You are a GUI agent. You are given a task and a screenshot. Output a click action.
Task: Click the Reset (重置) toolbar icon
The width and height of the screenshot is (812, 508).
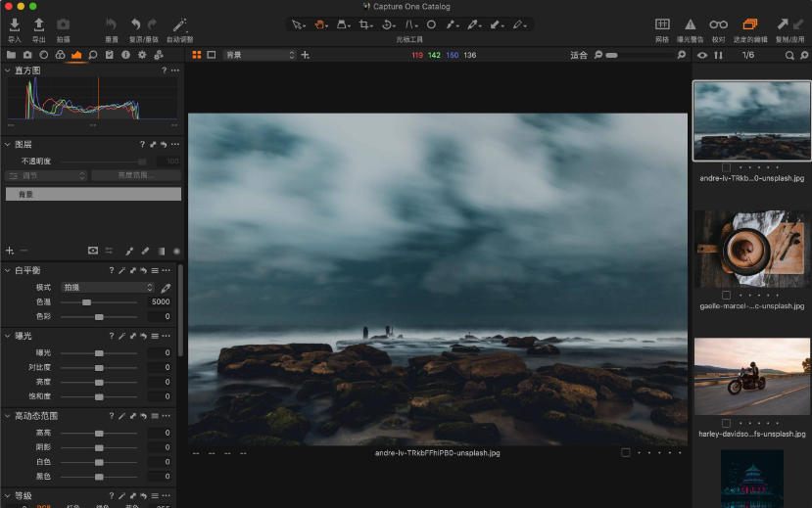[112, 24]
